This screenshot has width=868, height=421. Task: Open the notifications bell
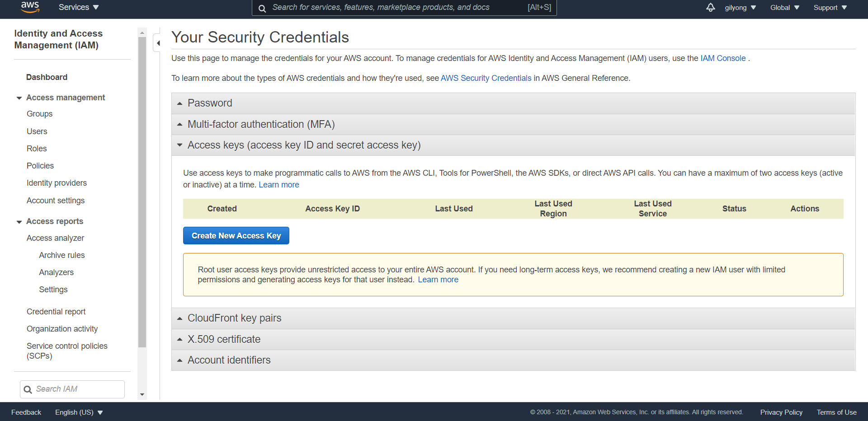711,8
